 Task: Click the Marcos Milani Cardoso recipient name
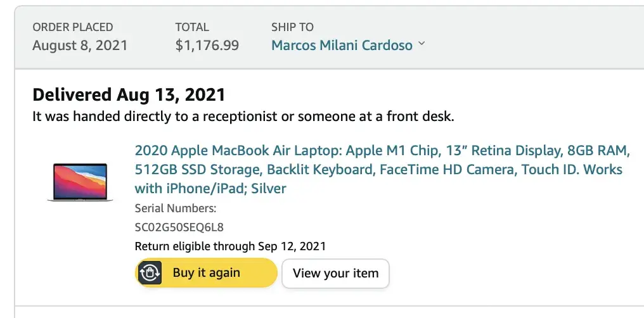342,46
